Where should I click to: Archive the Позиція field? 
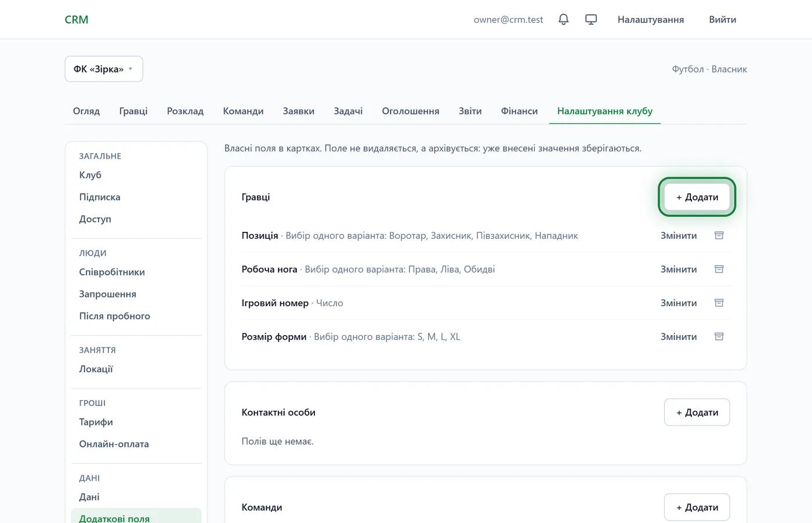pos(719,235)
